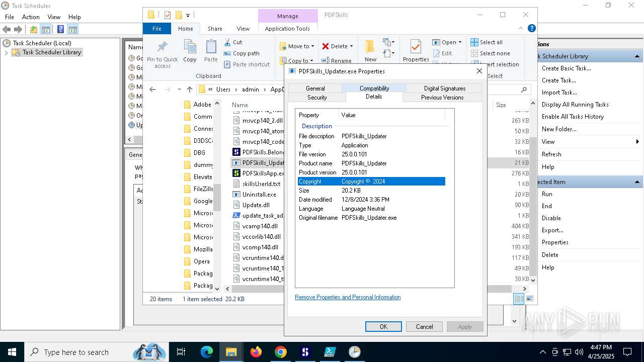Image resolution: width=644 pixels, height=362 pixels.
Task: Click the Properties checkmark icon in ribbon
Action: pyautogui.click(x=416, y=47)
